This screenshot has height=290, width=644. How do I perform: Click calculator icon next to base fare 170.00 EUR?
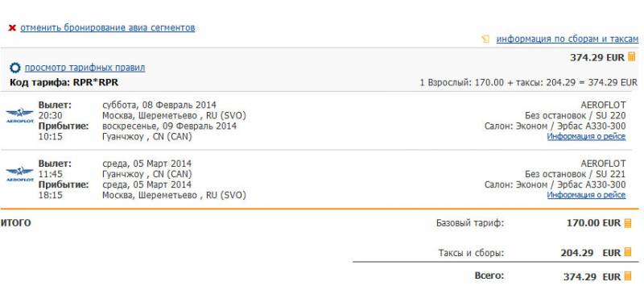628,223
